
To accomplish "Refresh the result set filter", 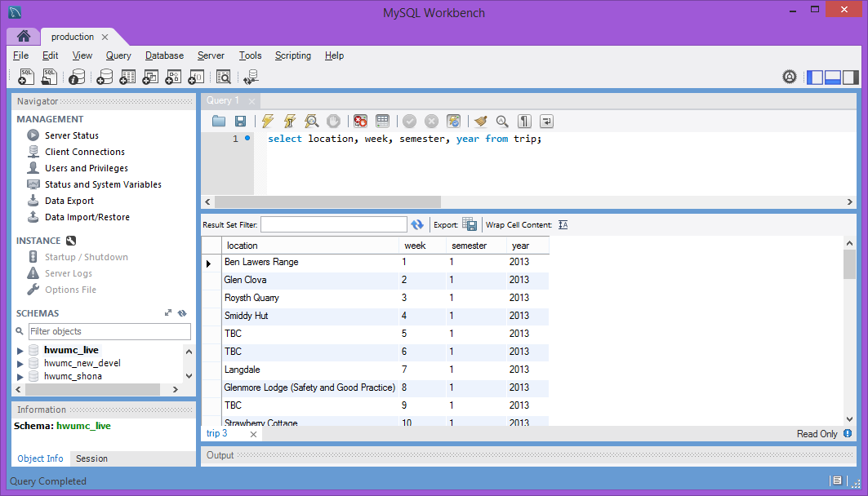I will click(x=416, y=224).
